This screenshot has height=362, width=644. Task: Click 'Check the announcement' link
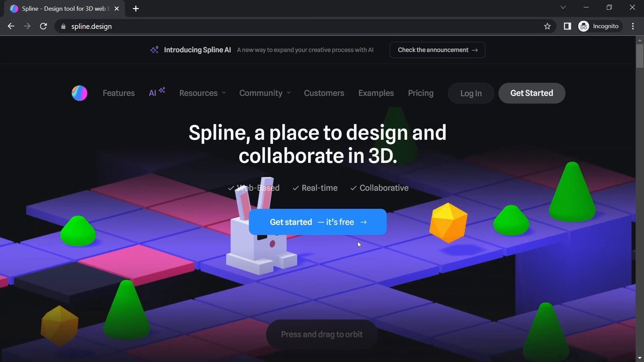437,50
